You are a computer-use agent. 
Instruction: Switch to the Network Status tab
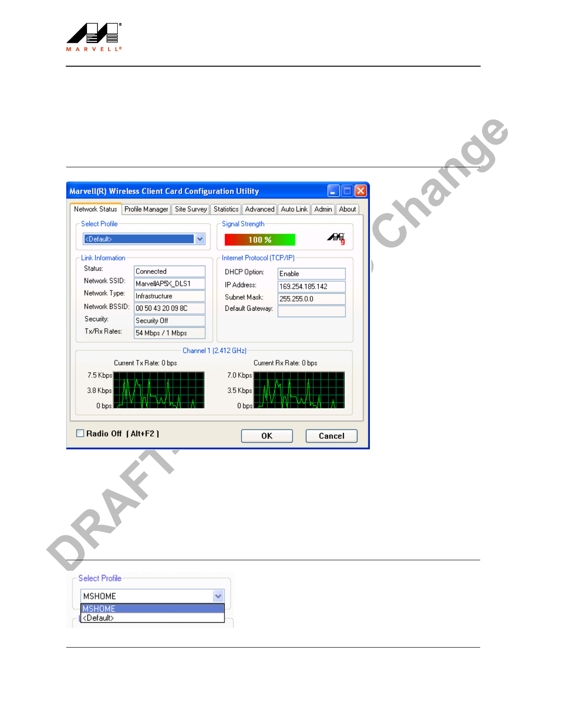click(96, 209)
